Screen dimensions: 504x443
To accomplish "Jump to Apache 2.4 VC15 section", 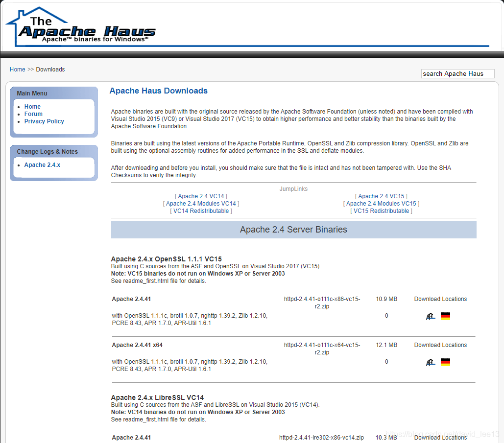I will pyautogui.click(x=381, y=196).
